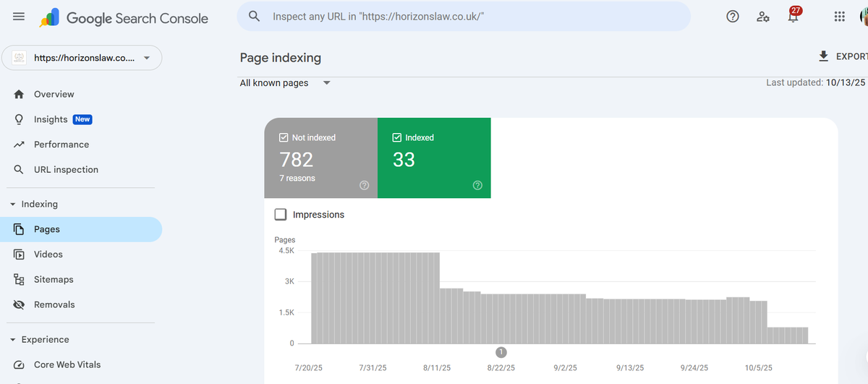Open the hamburger main menu

click(x=19, y=17)
